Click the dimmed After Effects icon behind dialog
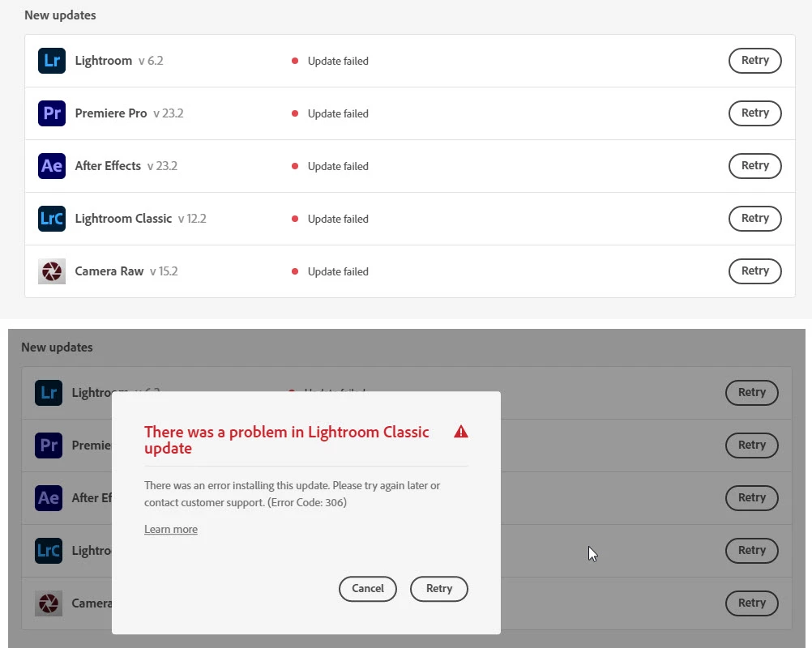The height and width of the screenshot is (648, 812). click(49, 498)
